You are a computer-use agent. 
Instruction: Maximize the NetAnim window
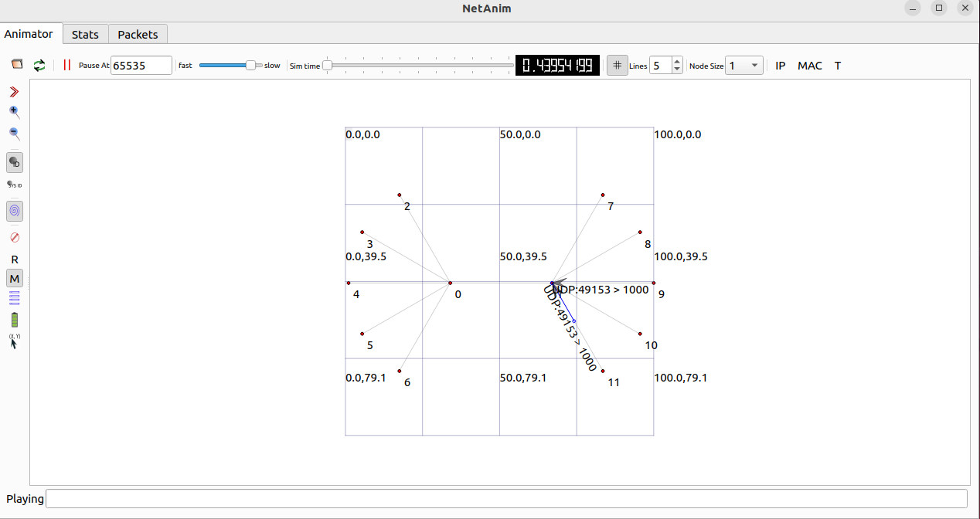tap(939, 8)
